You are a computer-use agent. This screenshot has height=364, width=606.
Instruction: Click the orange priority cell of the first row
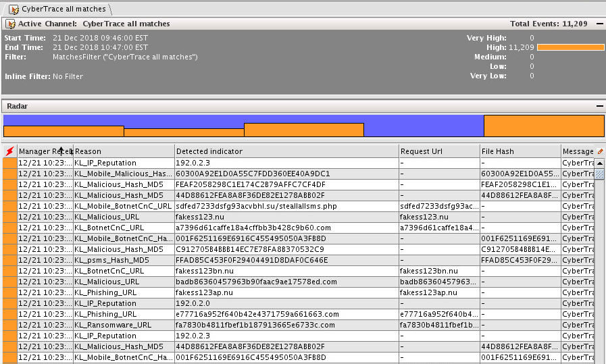click(x=9, y=163)
